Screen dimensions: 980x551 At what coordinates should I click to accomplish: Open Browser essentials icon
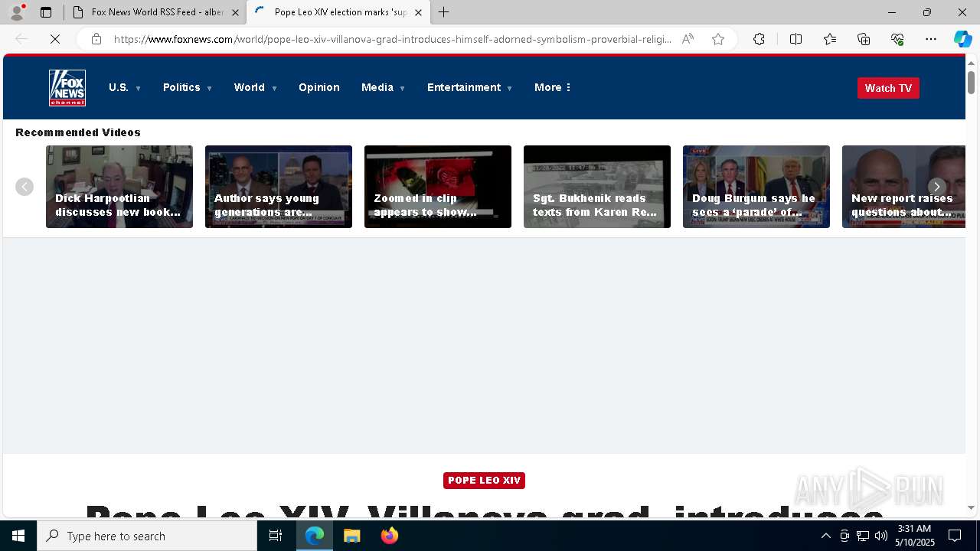point(897,39)
